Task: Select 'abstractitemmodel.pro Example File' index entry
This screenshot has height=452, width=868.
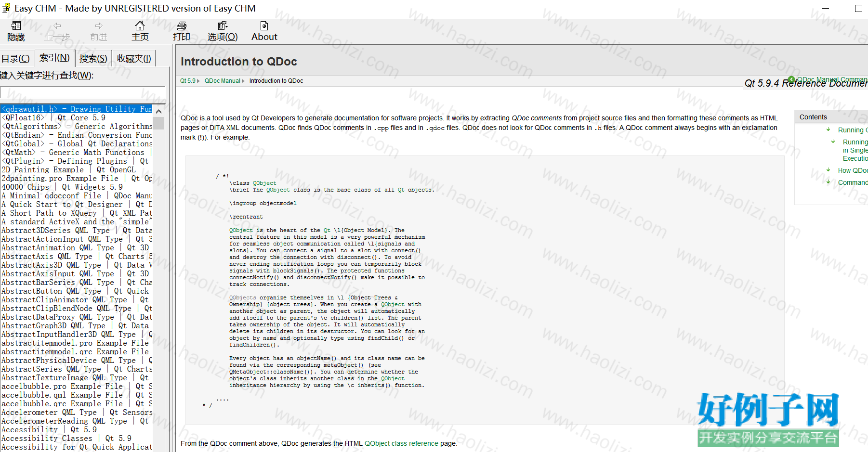Action: click(x=77, y=343)
